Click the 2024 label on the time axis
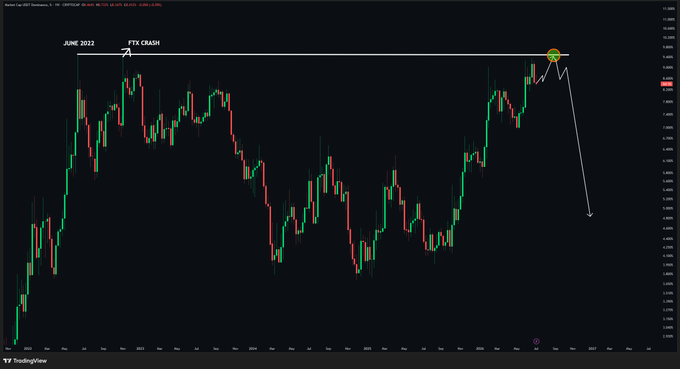 (253, 348)
